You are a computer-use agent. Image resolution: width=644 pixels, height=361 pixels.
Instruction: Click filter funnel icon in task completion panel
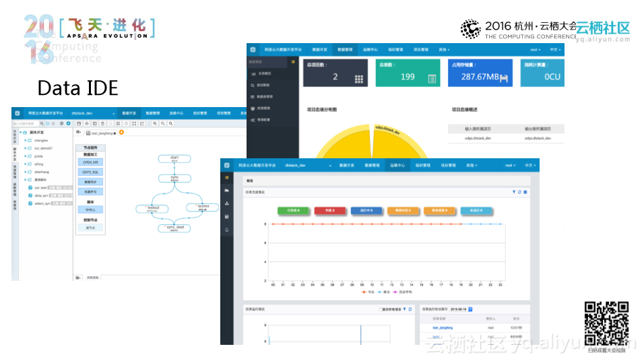pos(514,192)
